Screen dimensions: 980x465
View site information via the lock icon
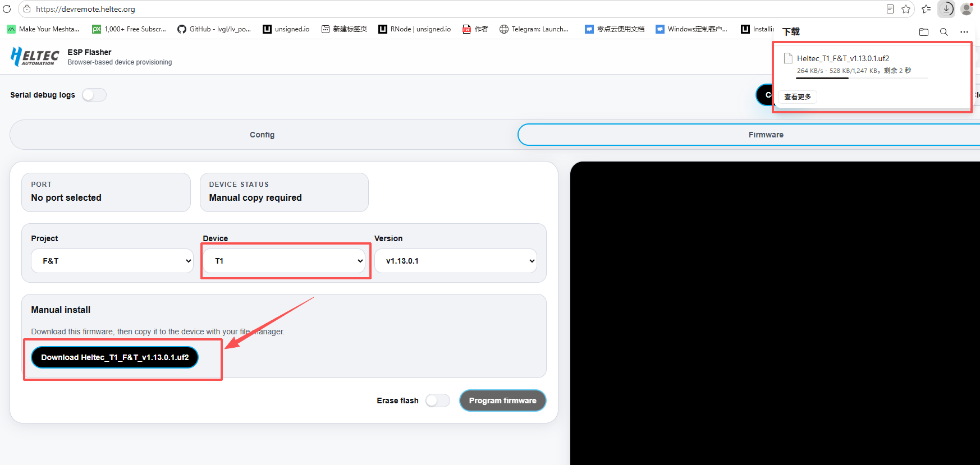pyautogui.click(x=27, y=9)
